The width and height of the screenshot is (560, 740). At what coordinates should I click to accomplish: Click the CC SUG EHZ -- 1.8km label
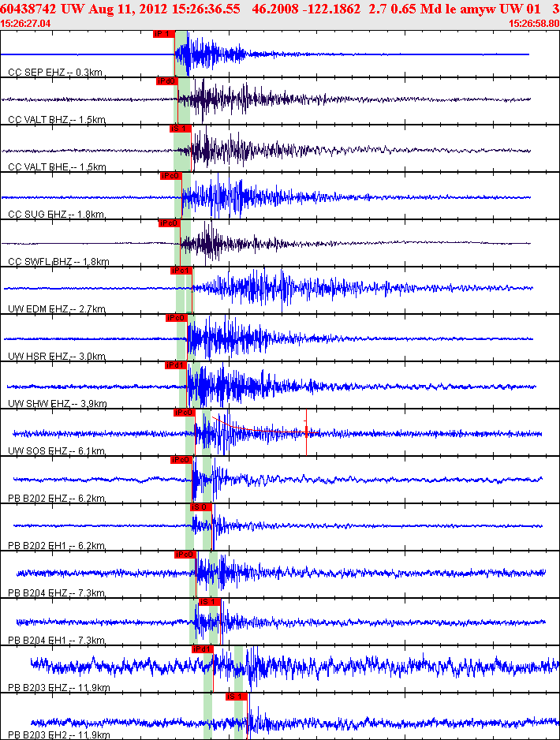[x=56, y=215]
